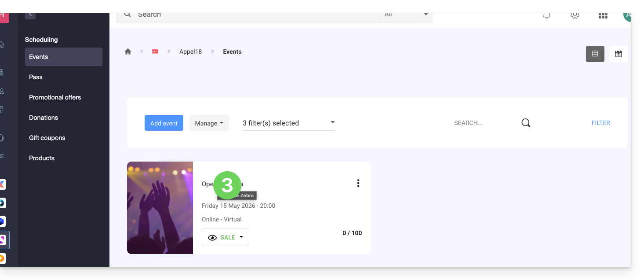Click the Add event button
Screen dimensions: 644x280
(164, 123)
